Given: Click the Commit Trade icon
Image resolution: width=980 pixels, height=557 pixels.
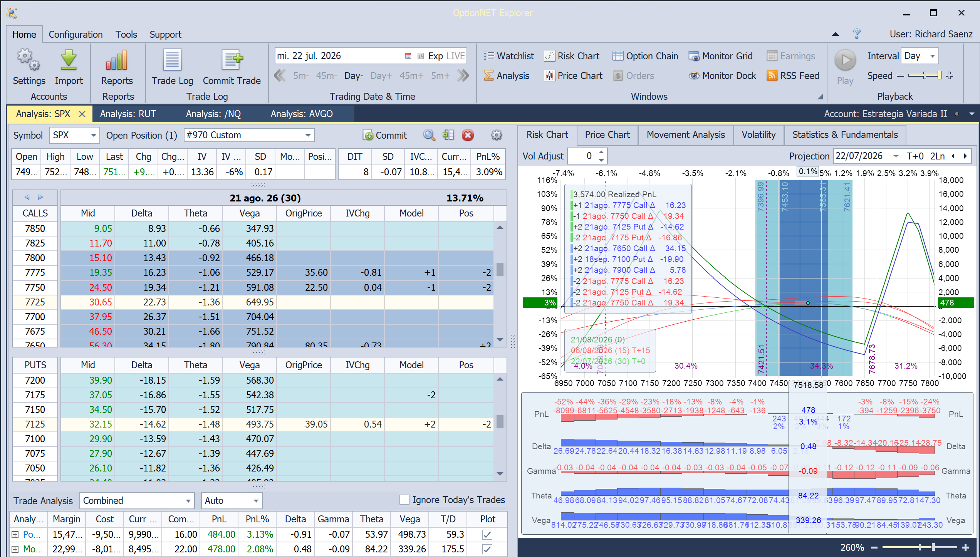Looking at the screenshot, I should coord(232,60).
